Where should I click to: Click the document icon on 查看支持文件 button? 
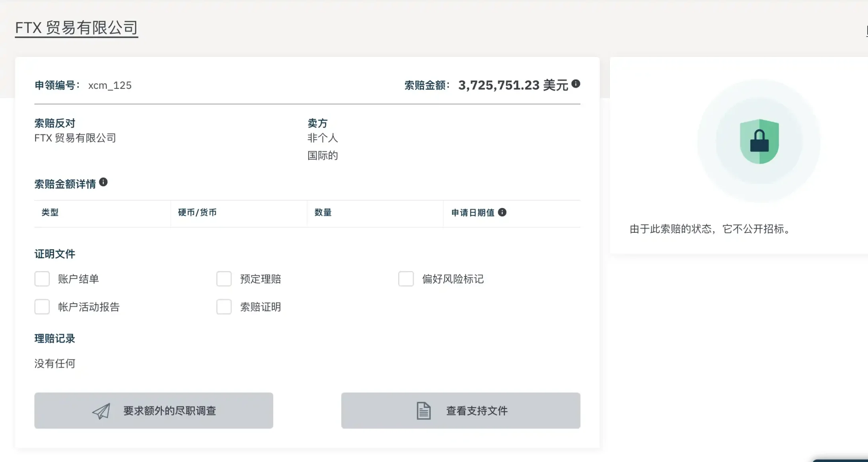tap(424, 410)
